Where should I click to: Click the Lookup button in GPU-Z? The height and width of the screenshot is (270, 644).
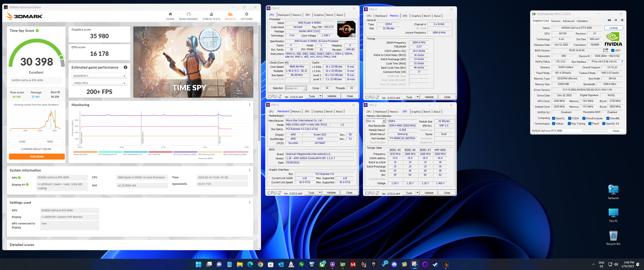(x=613, y=28)
